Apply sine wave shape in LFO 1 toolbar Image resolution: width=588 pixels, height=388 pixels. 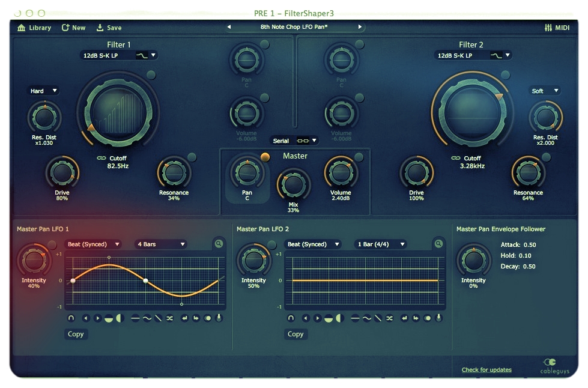pos(147,319)
